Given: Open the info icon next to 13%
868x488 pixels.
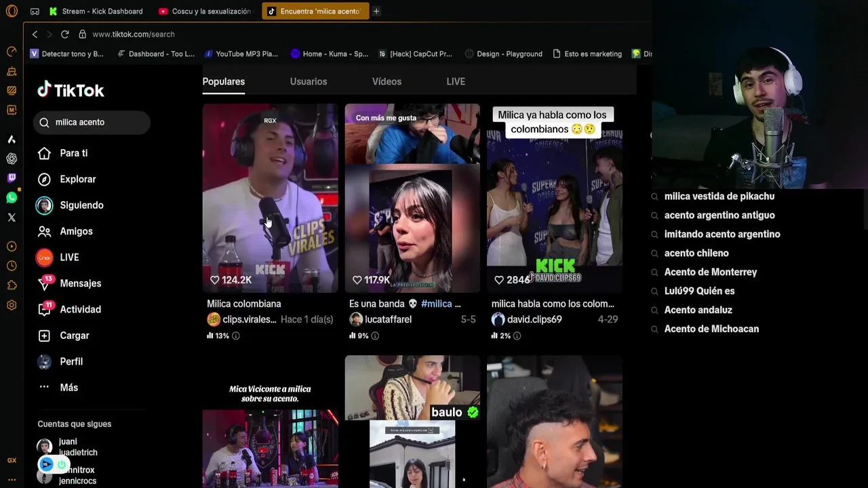Looking at the screenshot, I should tap(235, 335).
